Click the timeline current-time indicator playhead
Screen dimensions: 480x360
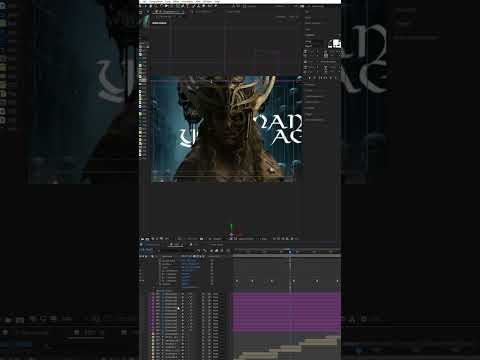pyautogui.click(x=290, y=252)
